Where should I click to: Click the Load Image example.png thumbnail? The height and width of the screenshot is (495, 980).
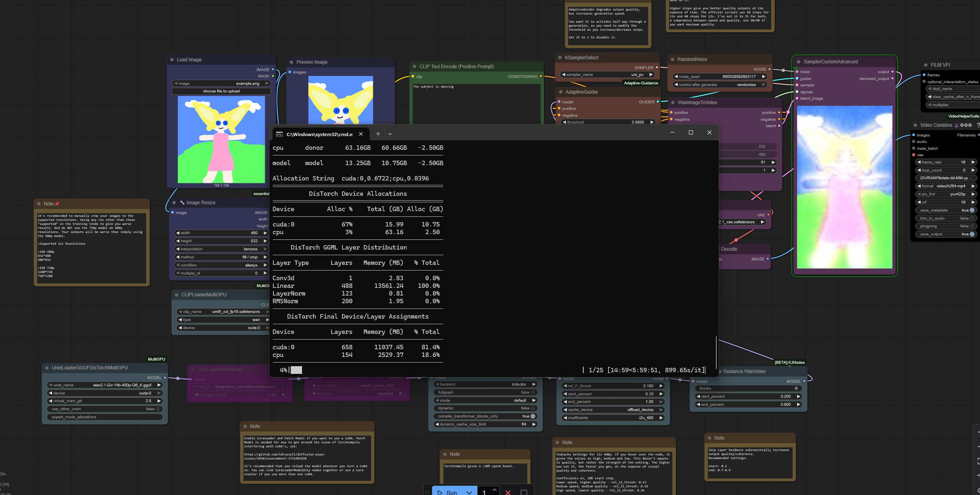click(221, 139)
